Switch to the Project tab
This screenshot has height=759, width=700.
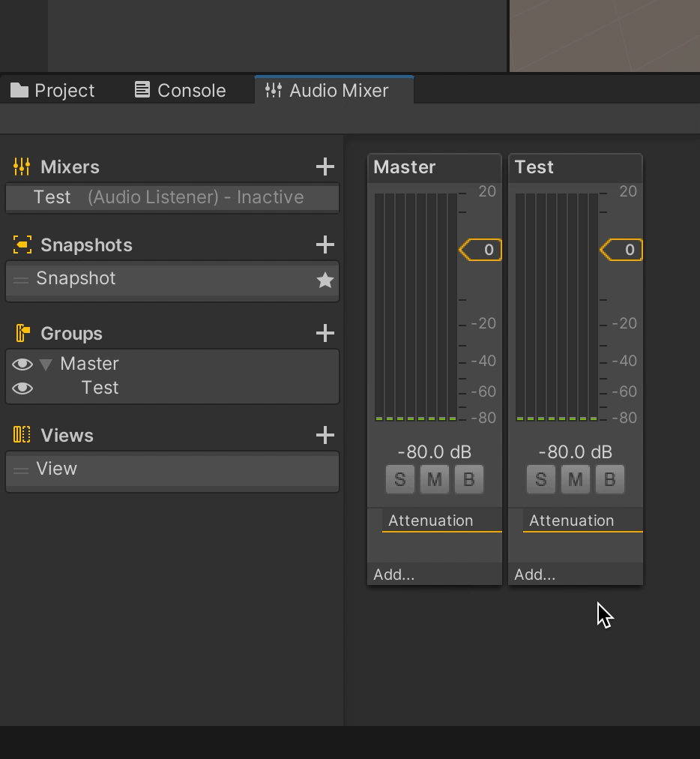pos(52,91)
